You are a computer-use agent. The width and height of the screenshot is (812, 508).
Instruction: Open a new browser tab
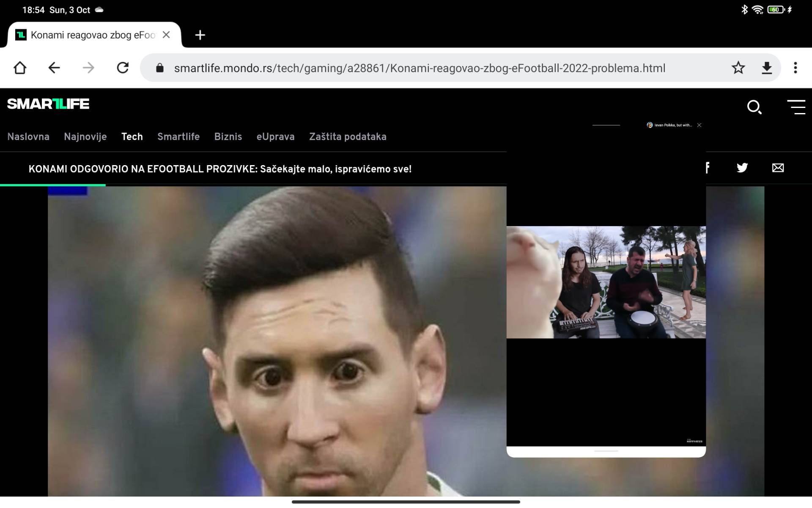click(x=200, y=35)
